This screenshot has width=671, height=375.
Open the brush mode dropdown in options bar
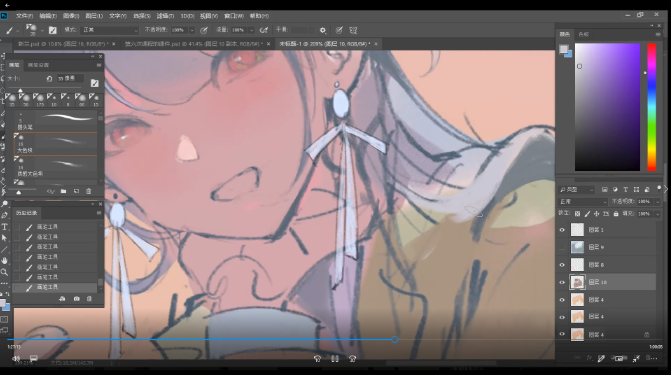click(x=110, y=30)
